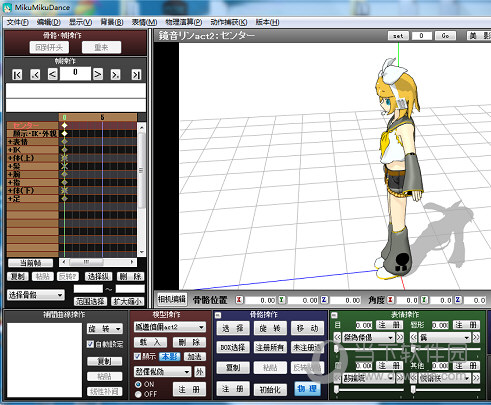
Task: Click the current frame number field
Action: [x=75, y=73]
